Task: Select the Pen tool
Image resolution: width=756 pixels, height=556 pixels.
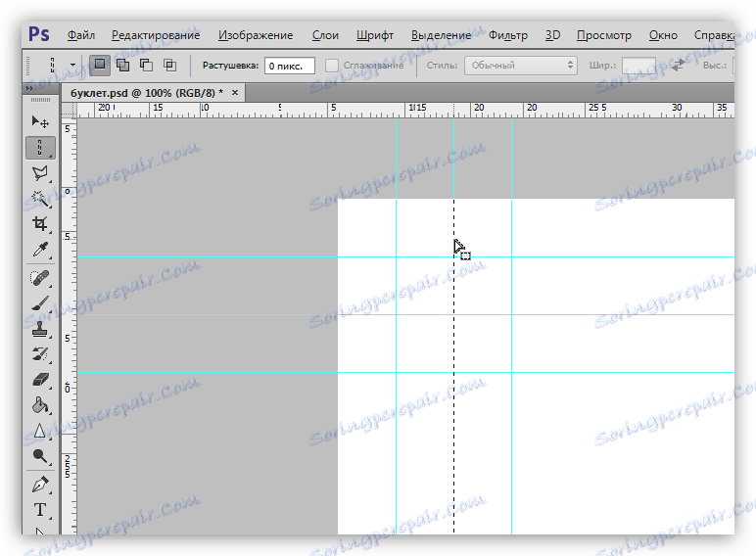Action: coord(40,485)
